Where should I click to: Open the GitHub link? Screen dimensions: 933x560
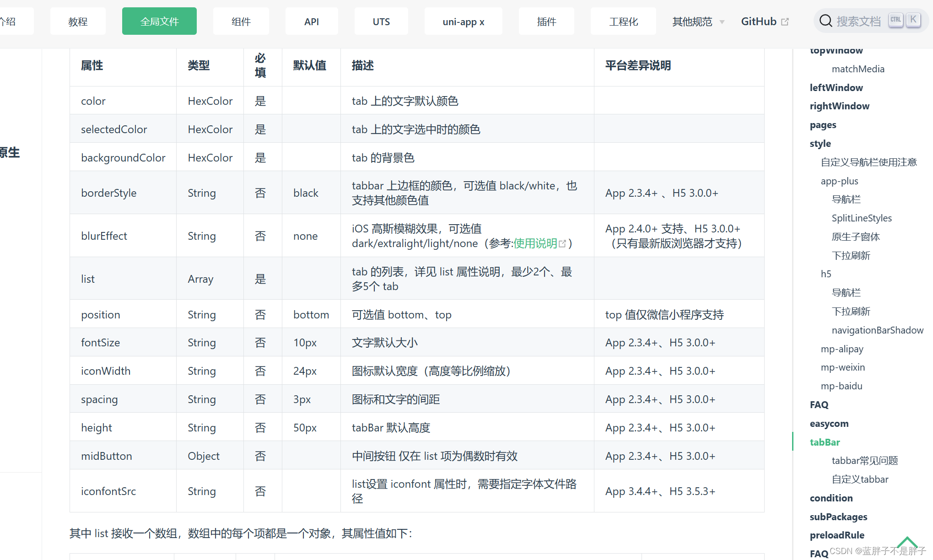coord(765,22)
